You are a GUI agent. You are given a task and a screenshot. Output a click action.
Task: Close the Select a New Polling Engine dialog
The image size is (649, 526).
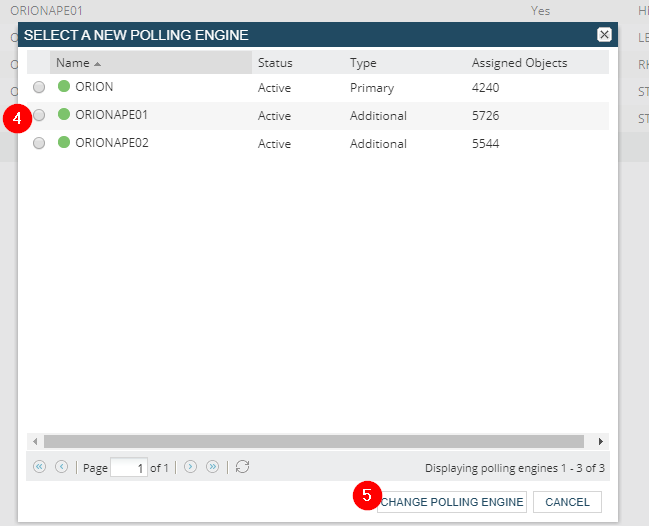pyautogui.click(x=604, y=34)
